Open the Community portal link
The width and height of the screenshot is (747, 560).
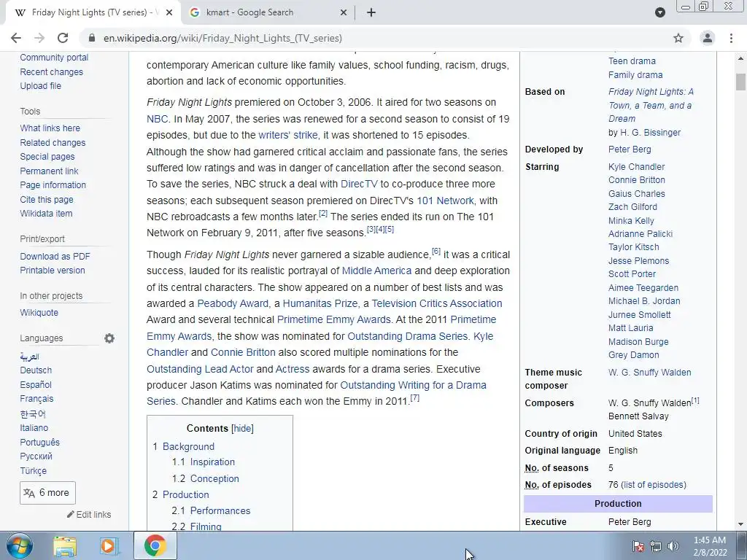pyautogui.click(x=54, y=58)
